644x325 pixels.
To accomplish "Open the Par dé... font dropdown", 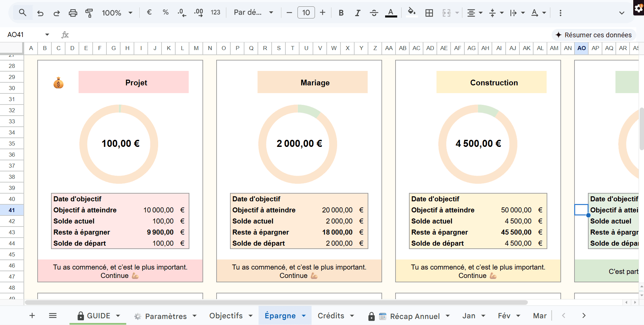I will point(253,12).
